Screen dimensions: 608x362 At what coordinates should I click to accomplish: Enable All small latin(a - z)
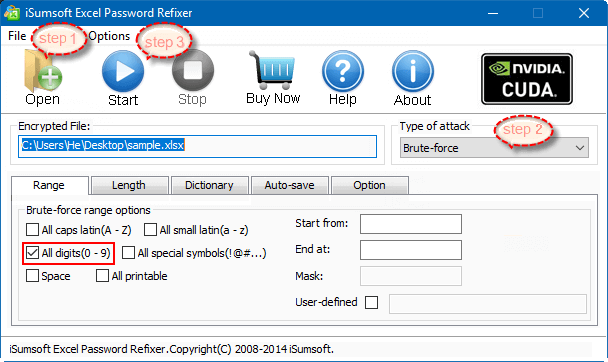pyautogui.click(x=150, y=229)
